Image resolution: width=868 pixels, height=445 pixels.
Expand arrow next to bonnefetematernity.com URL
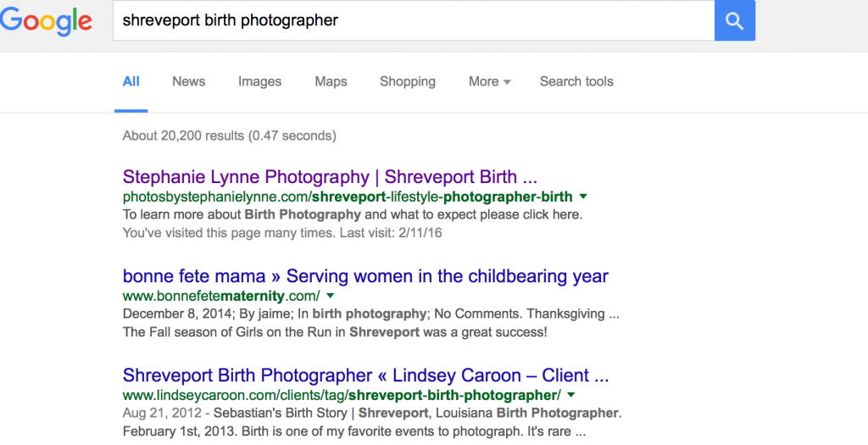tap(330, 296)
